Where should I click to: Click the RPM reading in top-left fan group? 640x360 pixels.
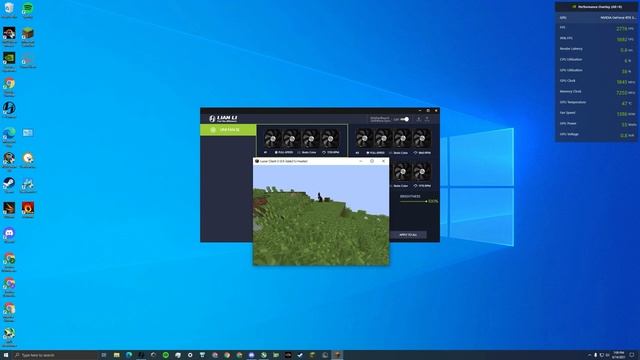331,152
